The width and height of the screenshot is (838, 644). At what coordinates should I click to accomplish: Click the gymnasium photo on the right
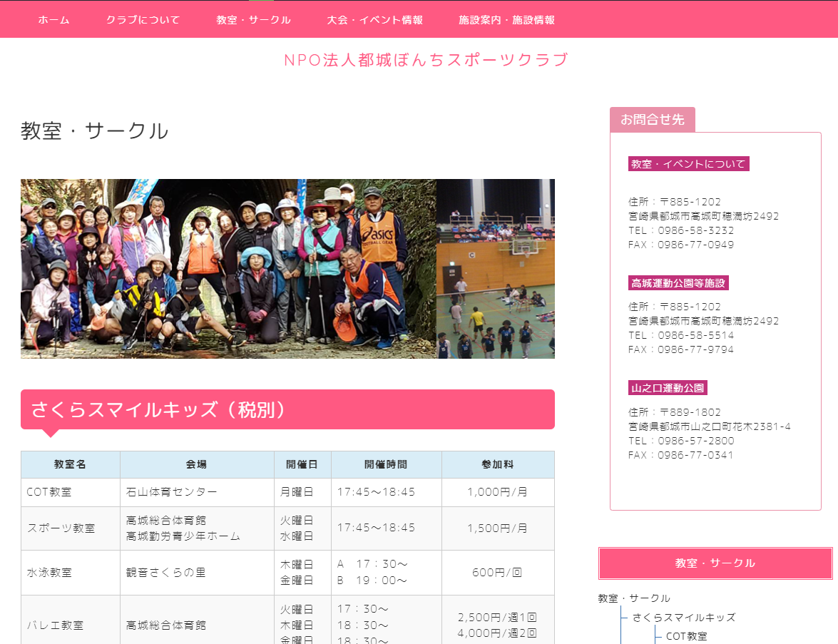496,268
